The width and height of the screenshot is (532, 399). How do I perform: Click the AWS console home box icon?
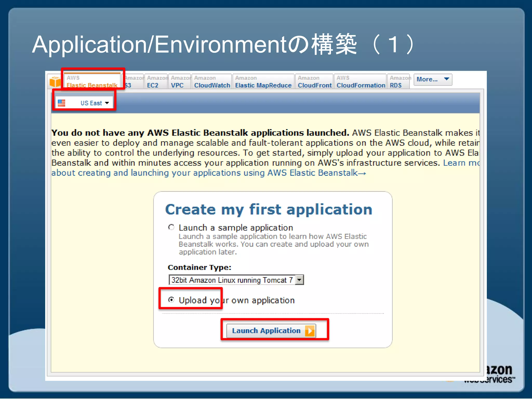click(55, 82)
